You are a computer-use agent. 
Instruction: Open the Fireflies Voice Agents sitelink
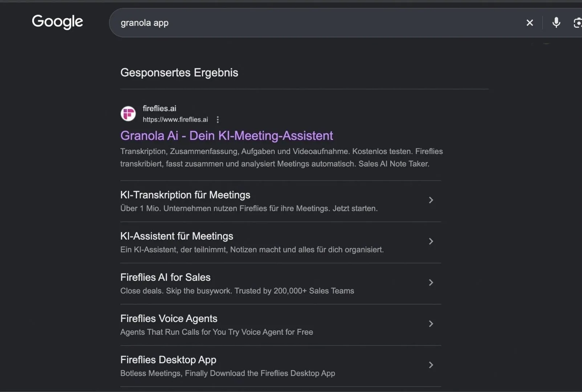[169, 319]
